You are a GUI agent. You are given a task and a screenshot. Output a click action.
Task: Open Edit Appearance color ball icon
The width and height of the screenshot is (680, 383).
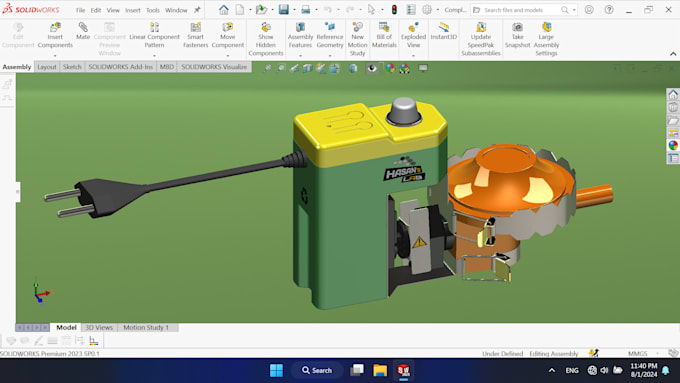tap(390, 68)
